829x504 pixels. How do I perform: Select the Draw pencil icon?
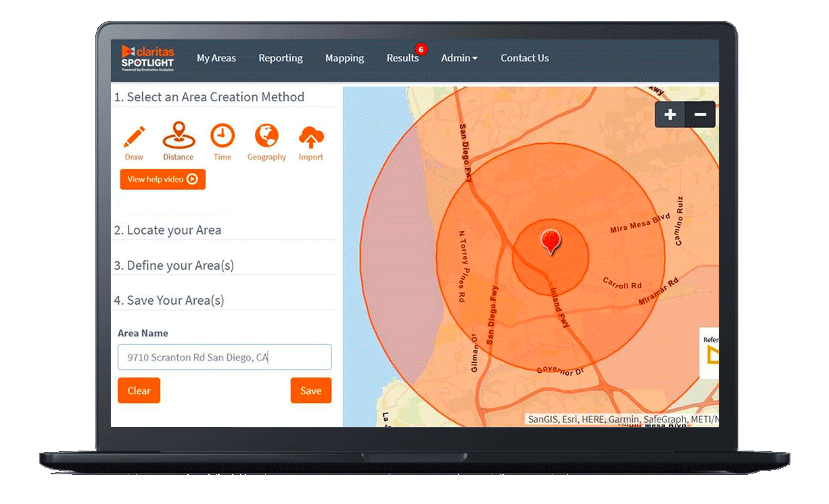click(134, 137)
